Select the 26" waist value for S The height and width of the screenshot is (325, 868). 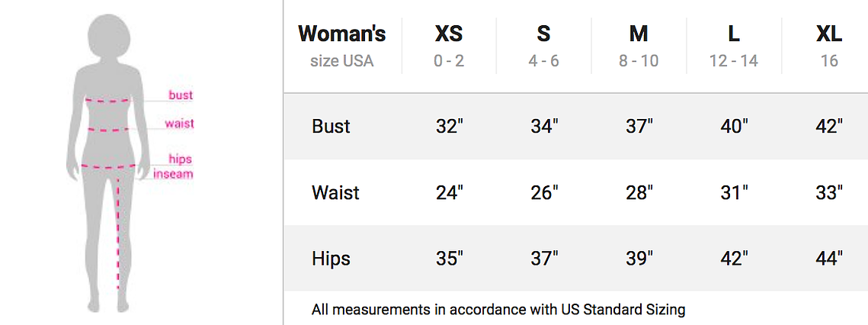click(544, 192)
